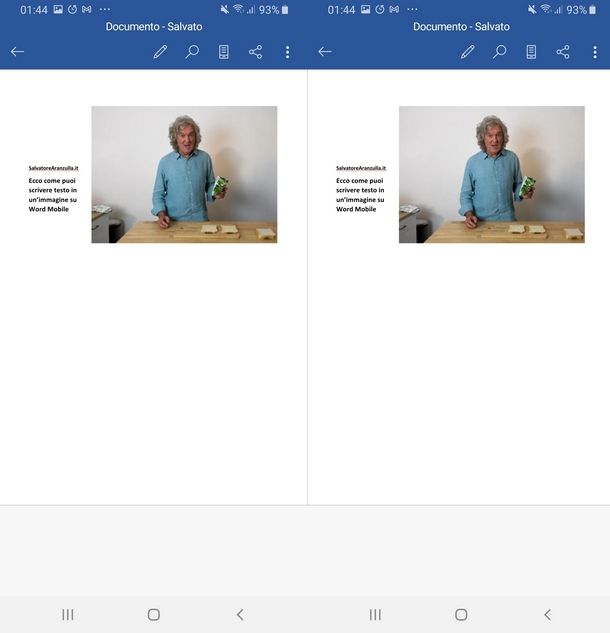Open the three-dot overflow menu in left screen
The image size is (610, 633).
tap(287, 52)
